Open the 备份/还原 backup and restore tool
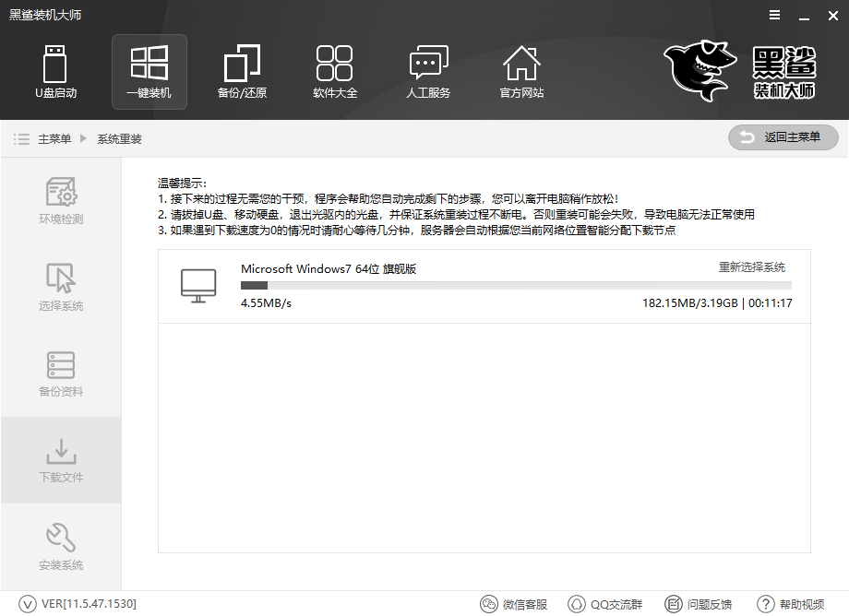 coord(242,72)
